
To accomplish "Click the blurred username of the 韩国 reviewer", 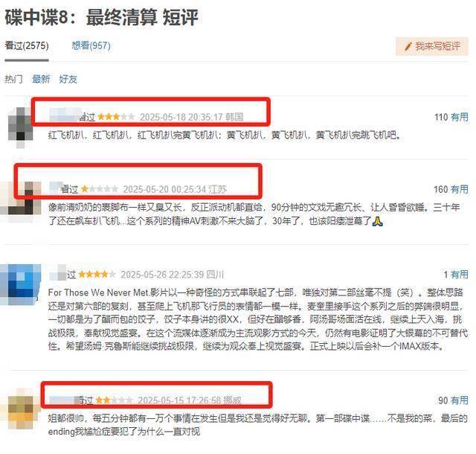I will click(x=65, y=115).
